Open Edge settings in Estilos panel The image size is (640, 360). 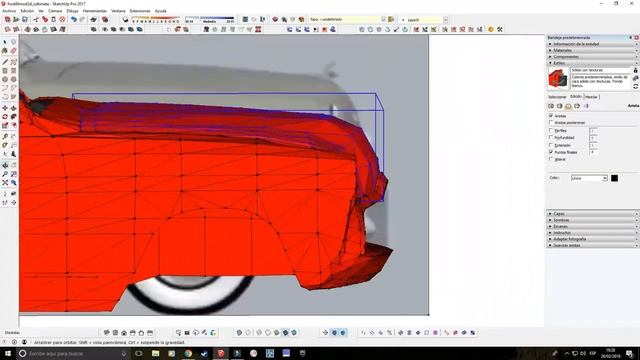551,106
